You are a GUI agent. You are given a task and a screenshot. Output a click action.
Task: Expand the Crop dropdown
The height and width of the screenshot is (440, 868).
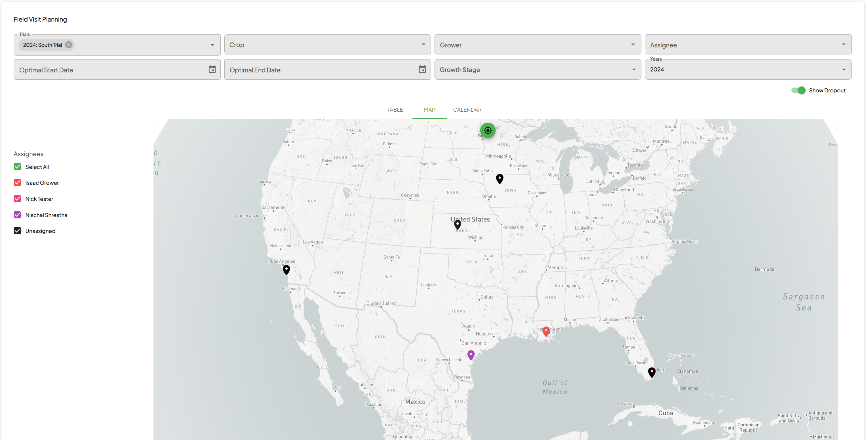click(x=327, y=44)
